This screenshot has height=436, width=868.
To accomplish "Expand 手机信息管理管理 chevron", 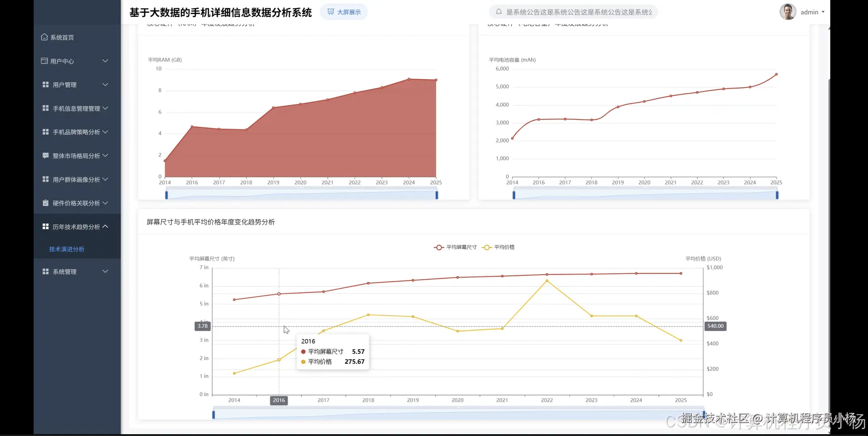I will pyautogui.click(x=105, y=108).
